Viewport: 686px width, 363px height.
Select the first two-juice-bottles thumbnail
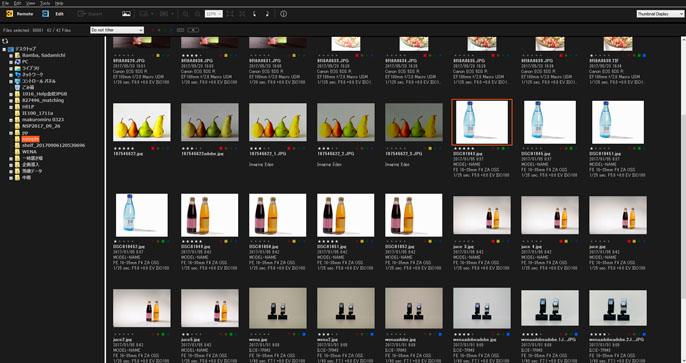click(x=210, y=215)
